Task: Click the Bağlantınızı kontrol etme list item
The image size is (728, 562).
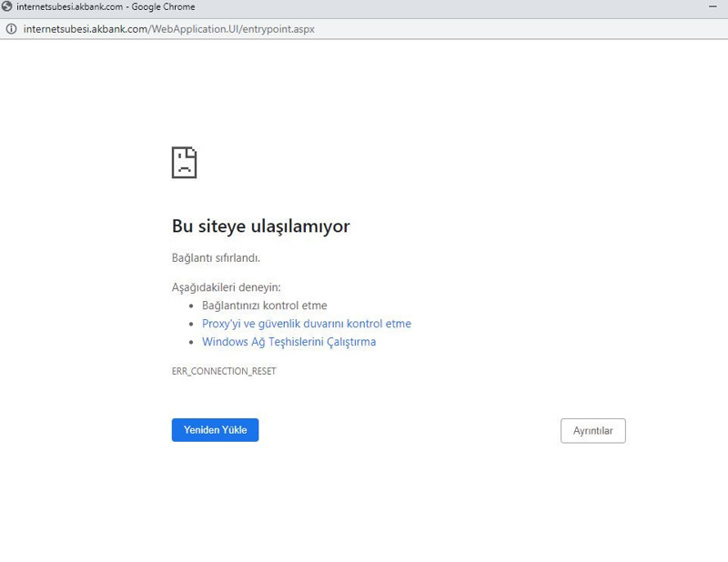Action: pos(264,306)
